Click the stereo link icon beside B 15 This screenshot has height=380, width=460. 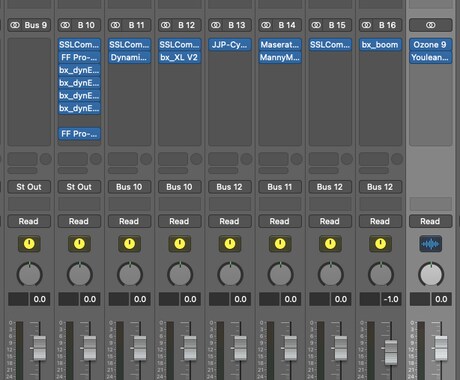pyautogui.click(x=316, y=25)
